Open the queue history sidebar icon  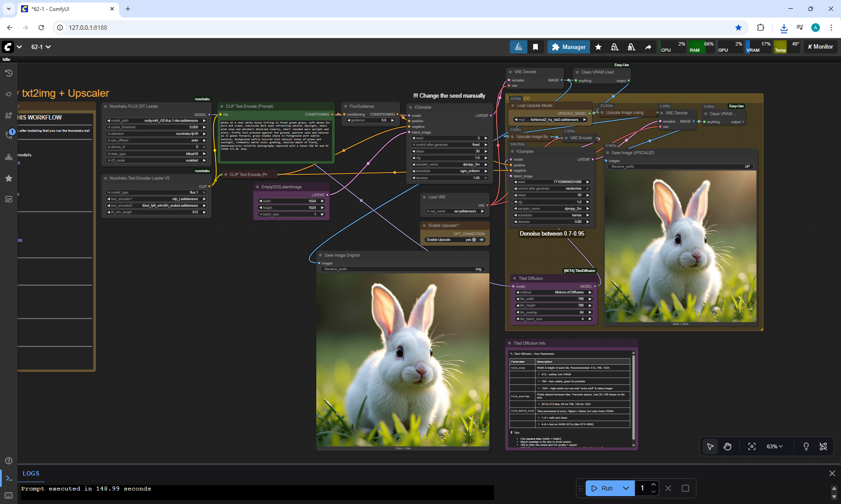8,73
